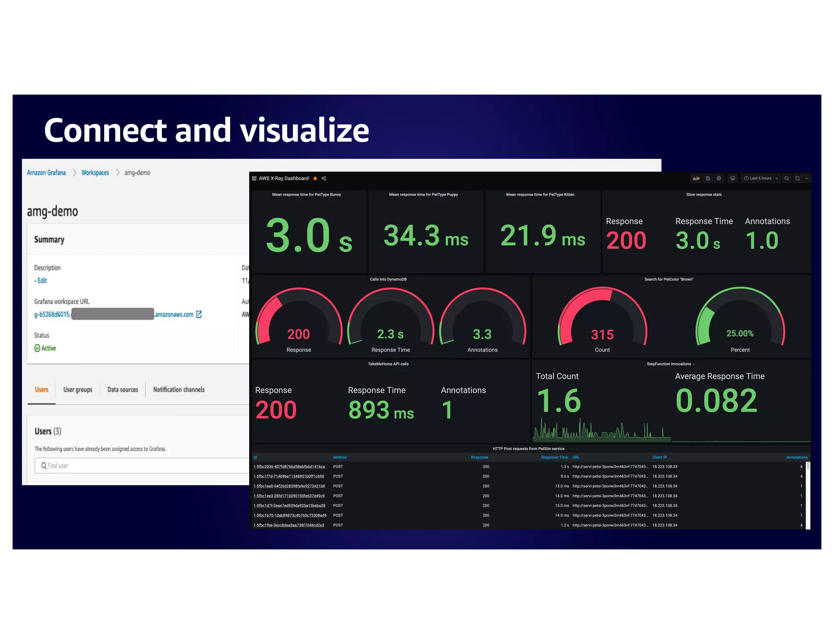Screen dimensions: 834x644
Task: Click the 3.0 s Bunny response stat
Action: pos(309,236)
